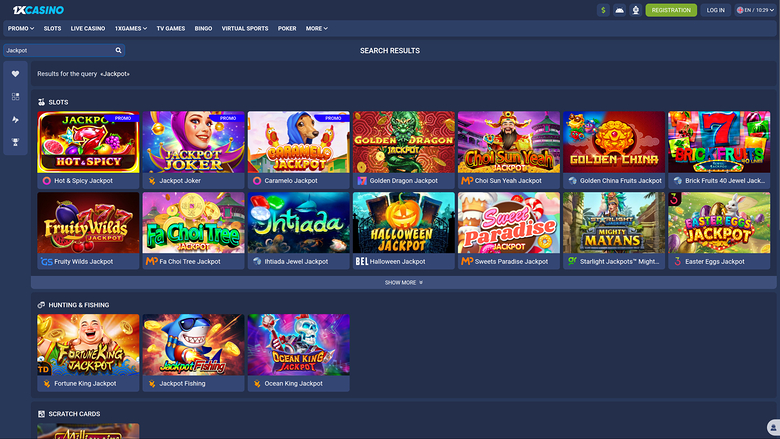This screenshot has width=780, height=439.
Task: Open TV GAMES menu item
Action: point(171,29)
